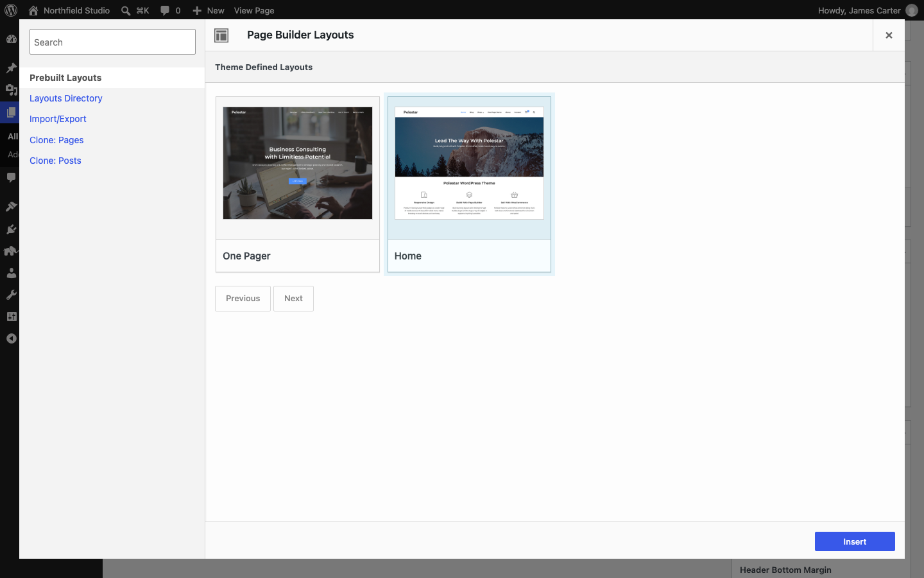Click the Home layout title
The image size is (924, 578).
[x=408, y=256]
